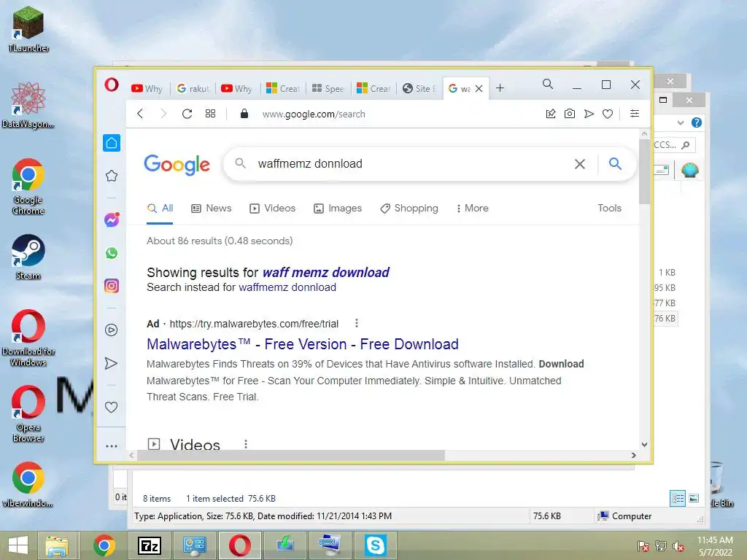Search instead for 'waffmemz donnload' link
Viewport: 747px width, 560px height.
[x=287, y=287]
